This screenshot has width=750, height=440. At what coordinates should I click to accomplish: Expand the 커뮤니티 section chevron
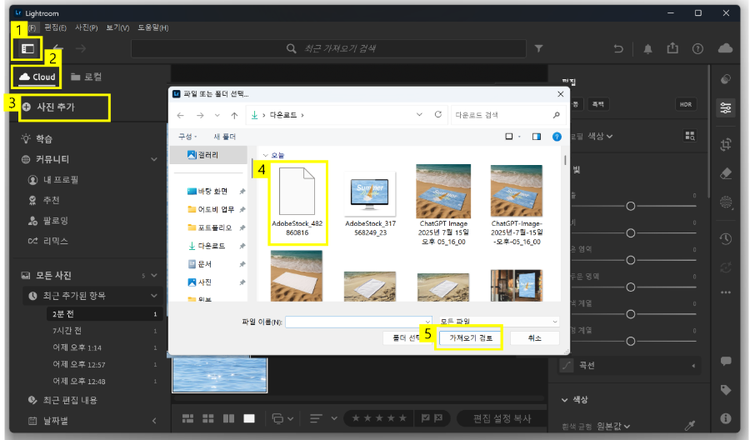pyautogui.click(x=154, y=159)
